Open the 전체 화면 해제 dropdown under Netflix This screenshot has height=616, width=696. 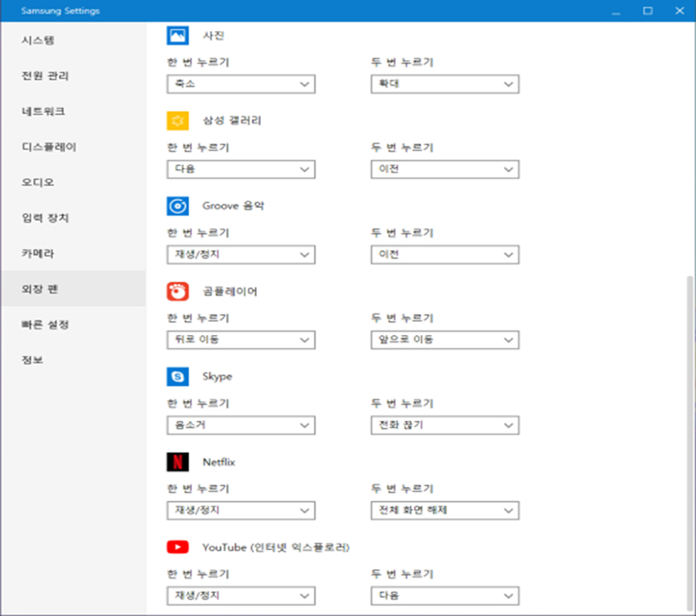click(x=445, y=511)
